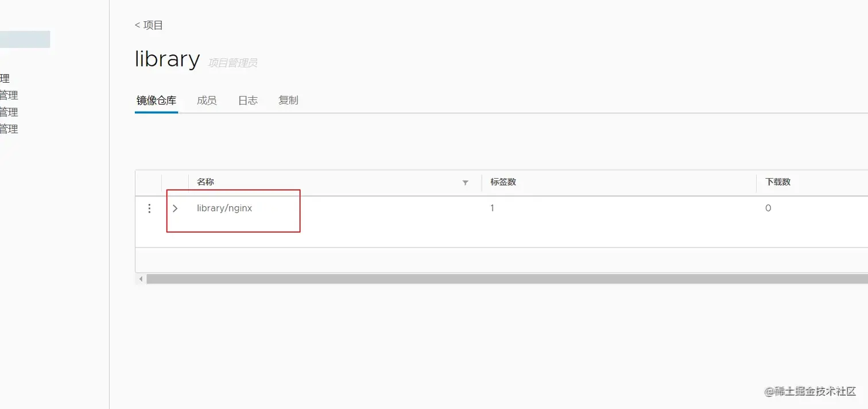Click the download count value 0

768,209
